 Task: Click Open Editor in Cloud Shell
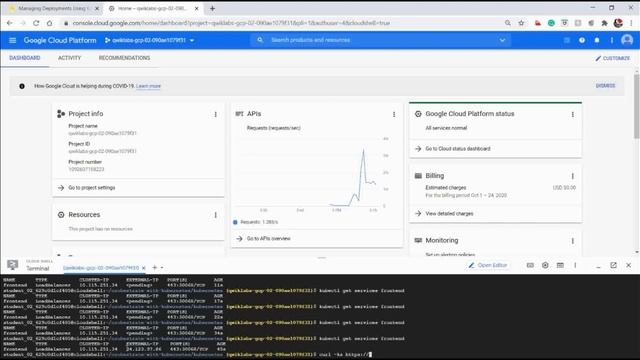click(x=488, y=265)
